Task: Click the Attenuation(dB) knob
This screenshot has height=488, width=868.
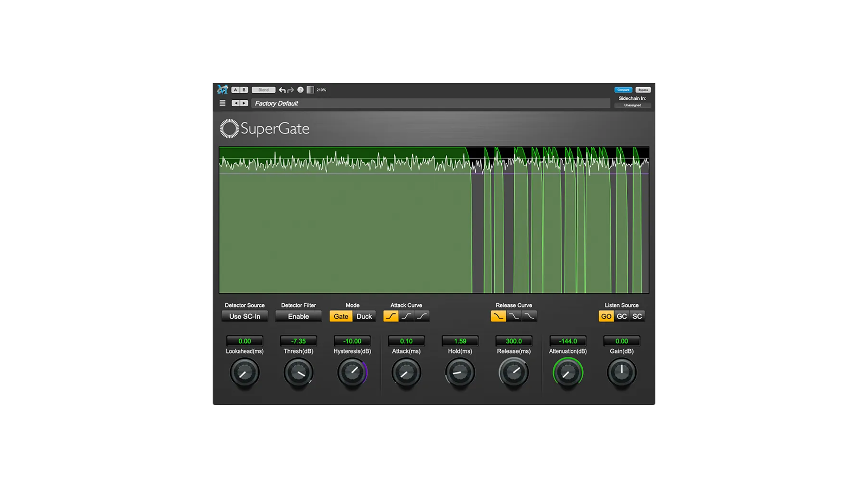Action: (x=568, y=373)
